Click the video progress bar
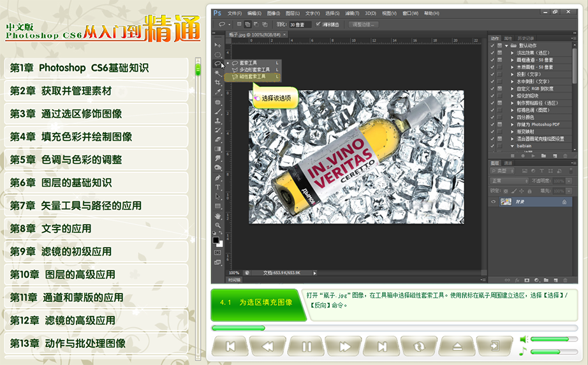 click(x=394, y=328)
